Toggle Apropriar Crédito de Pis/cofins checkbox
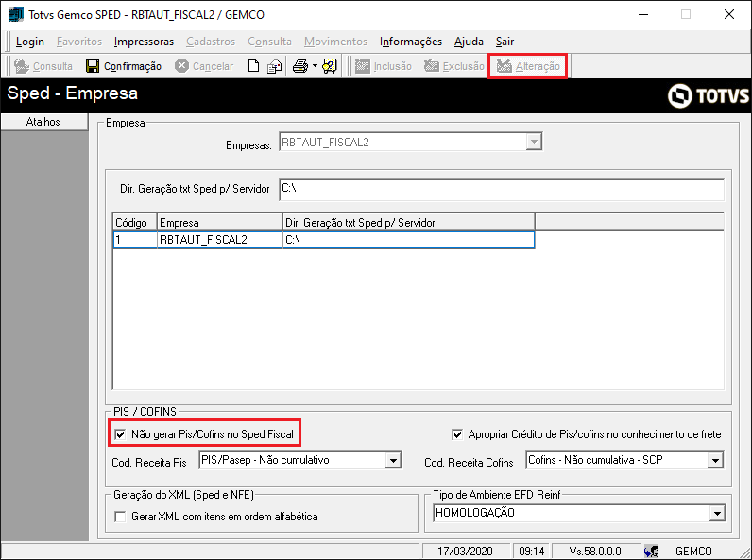 click(x=457, y=434)
